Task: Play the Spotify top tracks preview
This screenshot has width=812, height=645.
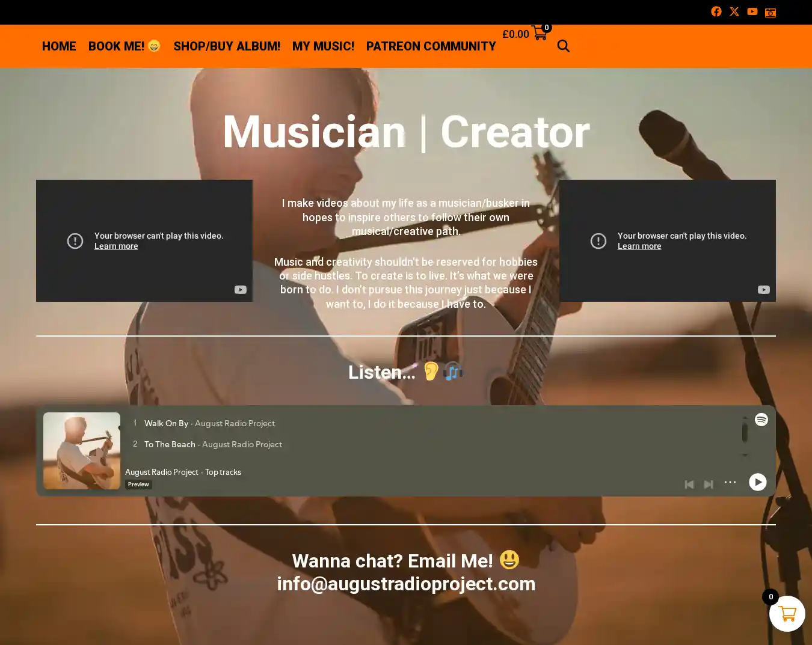Action: (757, 482)
